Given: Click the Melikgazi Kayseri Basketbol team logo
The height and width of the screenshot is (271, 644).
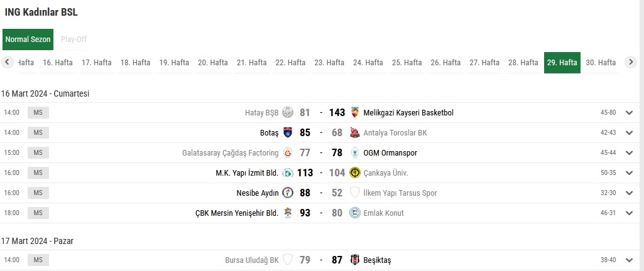Looking at the screenshot, I should (354, 113).
